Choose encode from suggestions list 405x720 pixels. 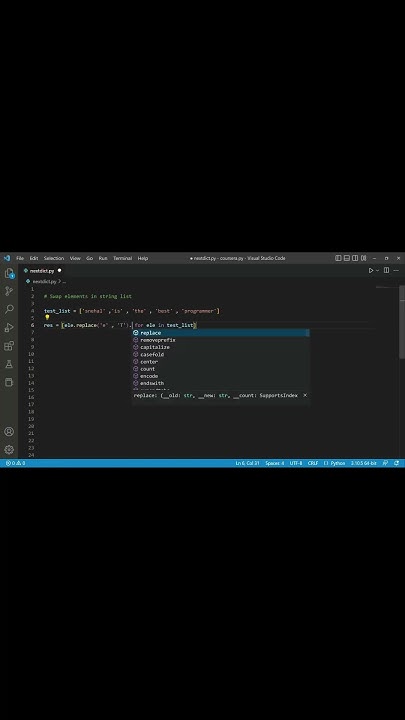coord(221,376)
